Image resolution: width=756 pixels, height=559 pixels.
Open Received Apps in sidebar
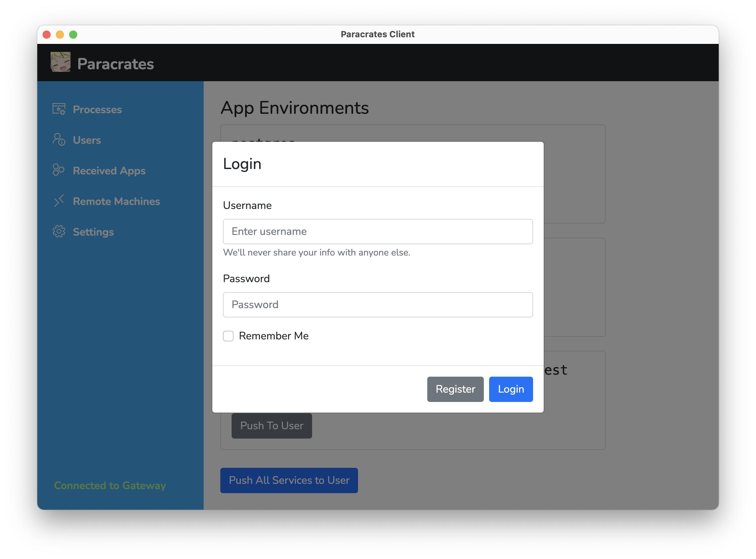[109, 171]
